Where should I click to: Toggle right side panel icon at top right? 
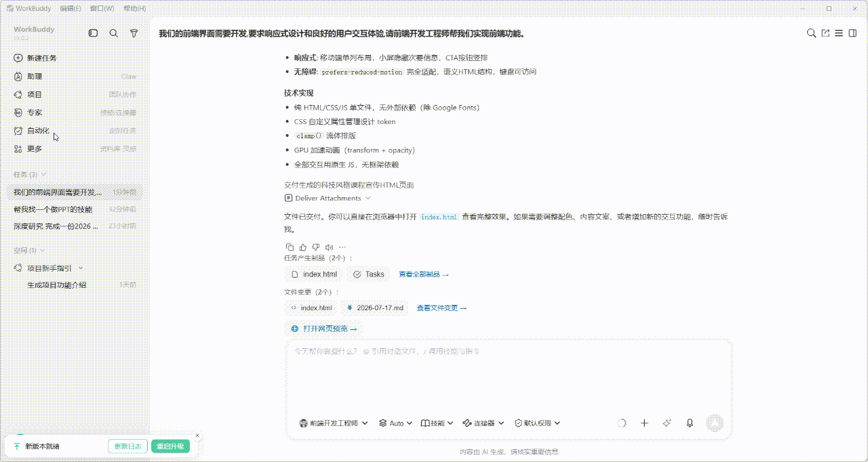tap(852, 33)
